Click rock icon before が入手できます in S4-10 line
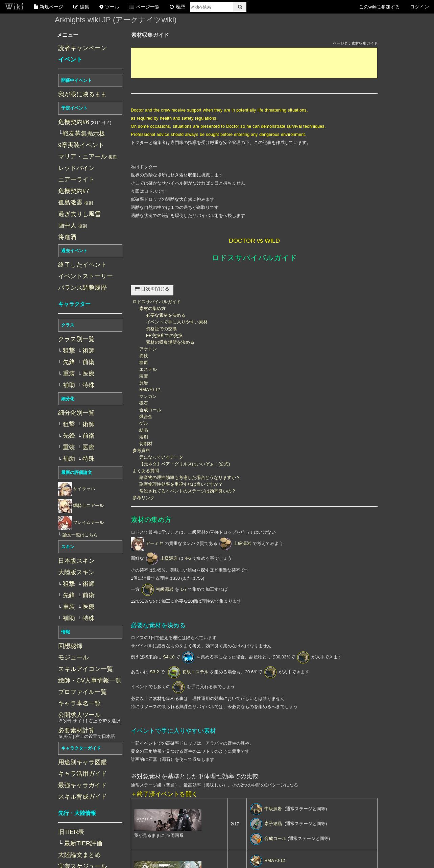Image resolution: width=434 pixels, height=868 pixels. 303,657
